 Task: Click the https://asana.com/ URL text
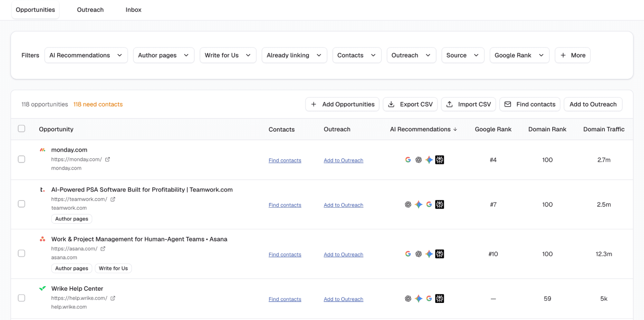point(74,249)
